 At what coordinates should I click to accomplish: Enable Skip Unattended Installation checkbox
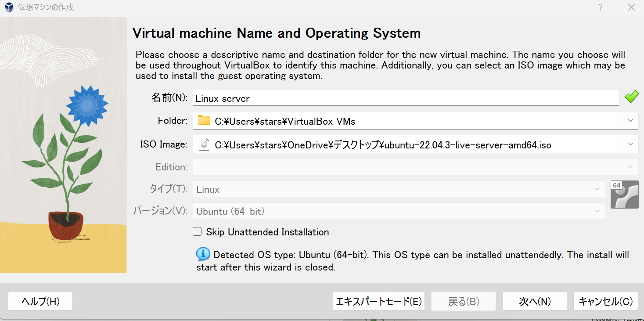pos(197,231)
